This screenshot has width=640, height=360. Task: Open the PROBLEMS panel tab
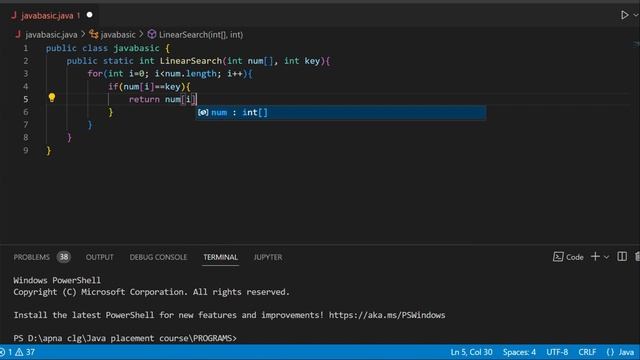pyautogui.click(x=31, y=257)
